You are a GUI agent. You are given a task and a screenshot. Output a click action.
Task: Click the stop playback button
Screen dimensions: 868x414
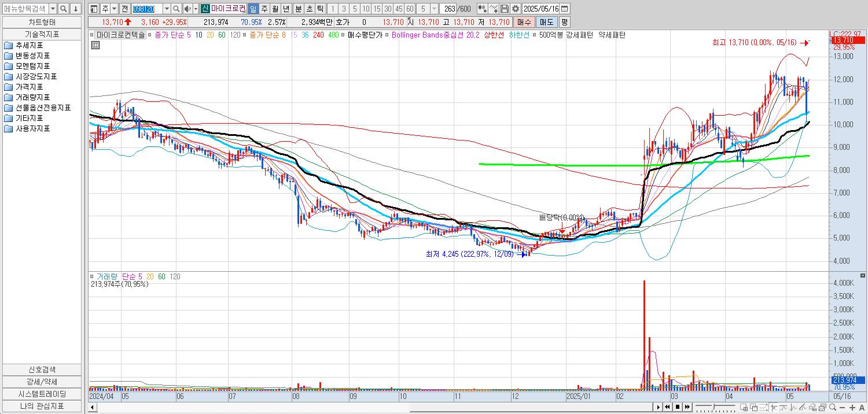678,407
